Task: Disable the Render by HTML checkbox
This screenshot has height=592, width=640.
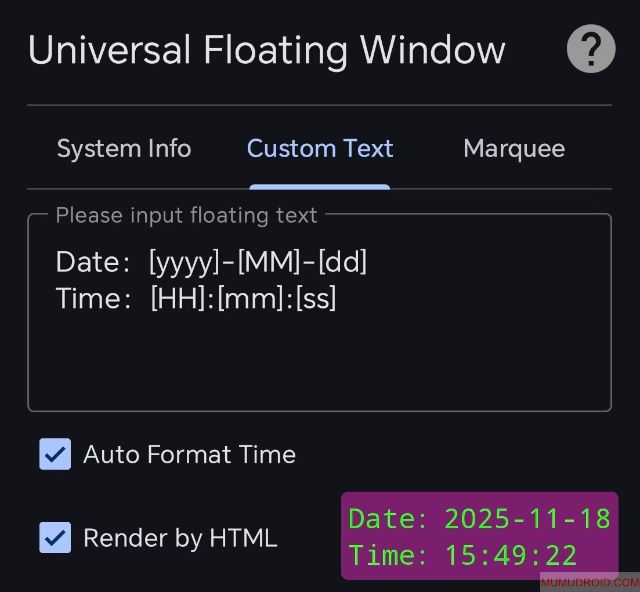Action: [x=55, y=537]
